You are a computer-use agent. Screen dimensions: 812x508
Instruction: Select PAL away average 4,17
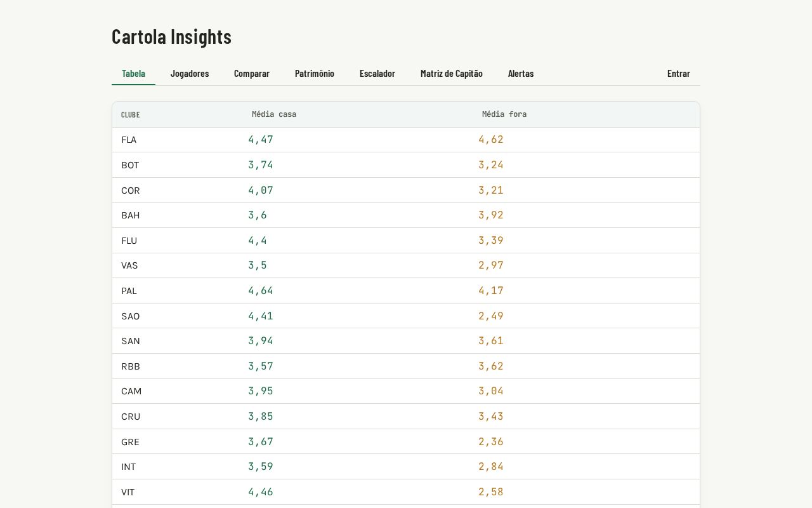tap(491, 291)
